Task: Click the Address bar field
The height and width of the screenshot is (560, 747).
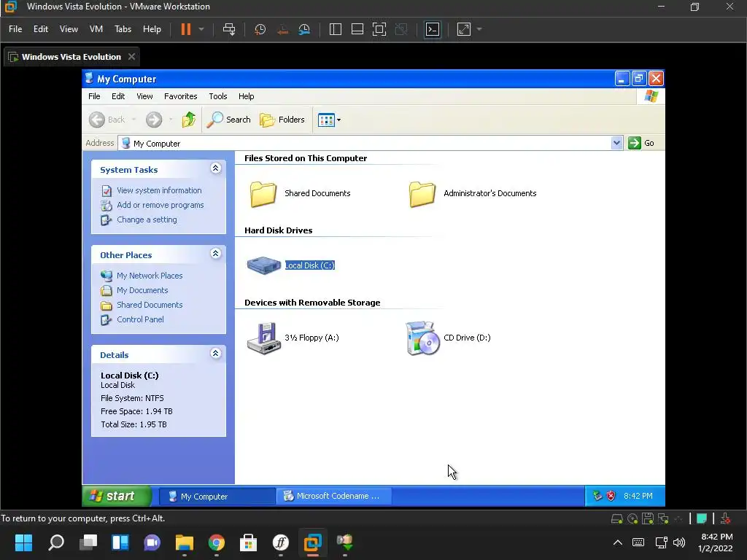Action: coord(365,143)
